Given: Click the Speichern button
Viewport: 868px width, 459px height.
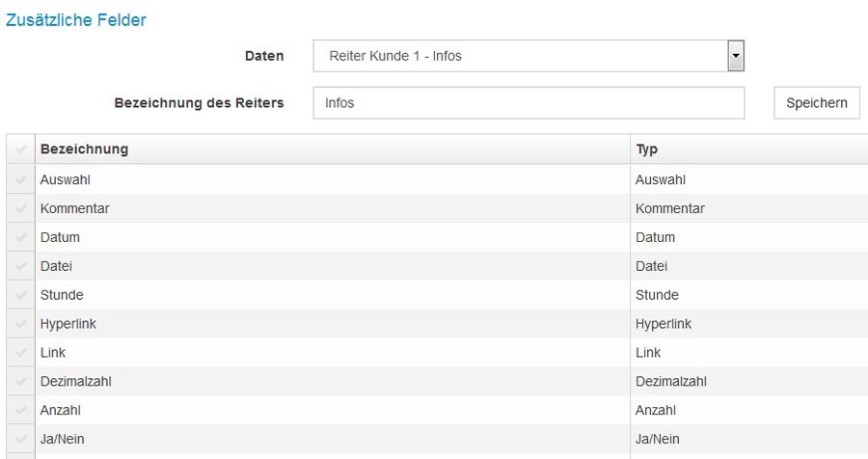Looking at the screenshot, I should point(816,103).
